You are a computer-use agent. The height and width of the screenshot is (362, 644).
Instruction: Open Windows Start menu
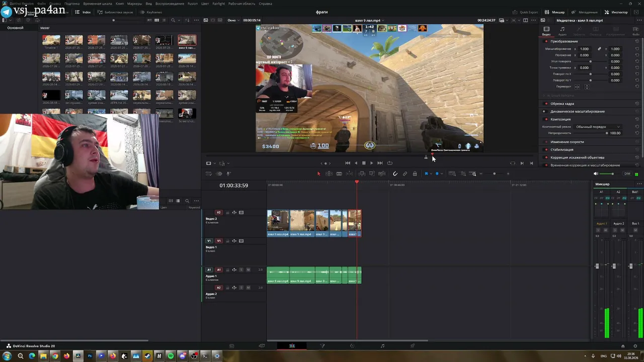tap(7, 356)
